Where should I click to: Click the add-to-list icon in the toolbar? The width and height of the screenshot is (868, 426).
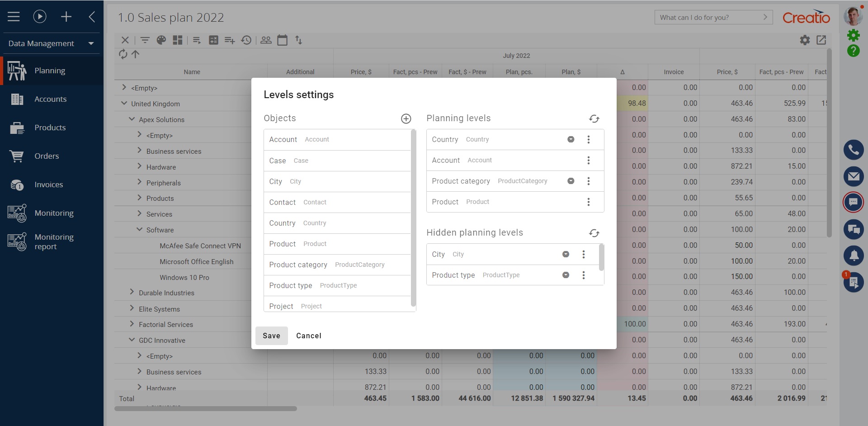point(229,40)
